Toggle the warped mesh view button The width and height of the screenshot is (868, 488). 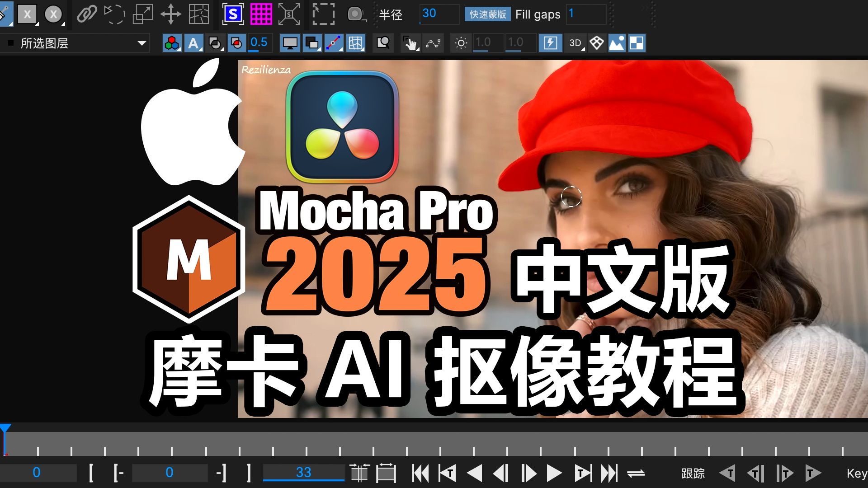pyautogui.click(x=356, y=43)
